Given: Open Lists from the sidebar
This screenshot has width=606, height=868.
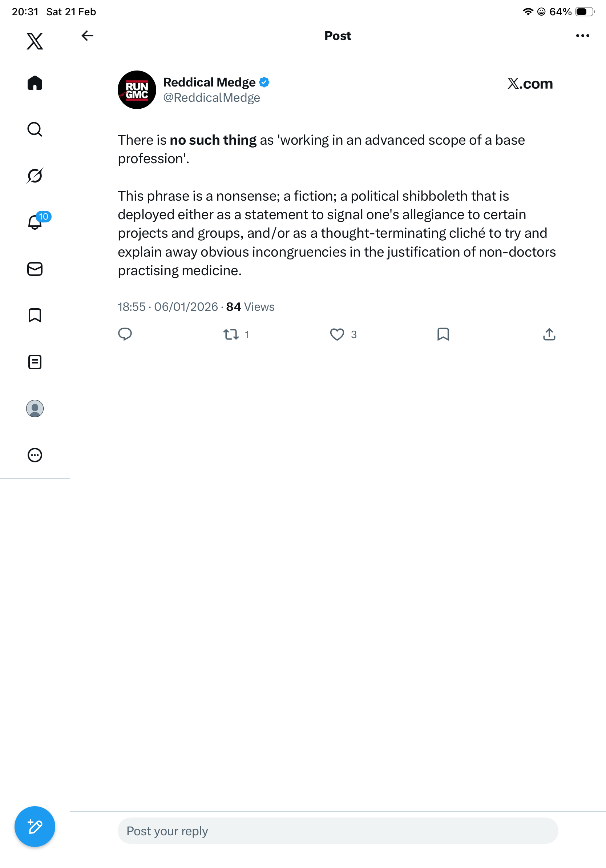Looking at the screenshot, I should point(35,362).
